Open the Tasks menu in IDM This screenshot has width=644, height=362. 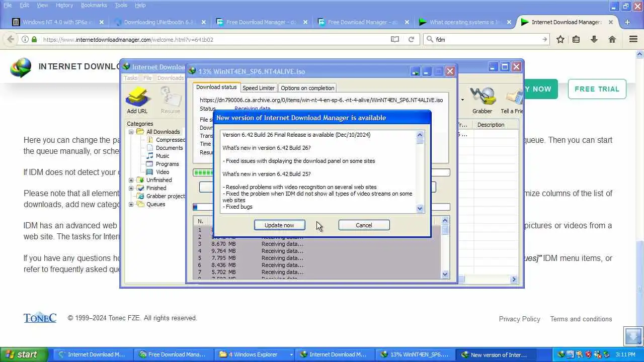click(x=131, y=78)
